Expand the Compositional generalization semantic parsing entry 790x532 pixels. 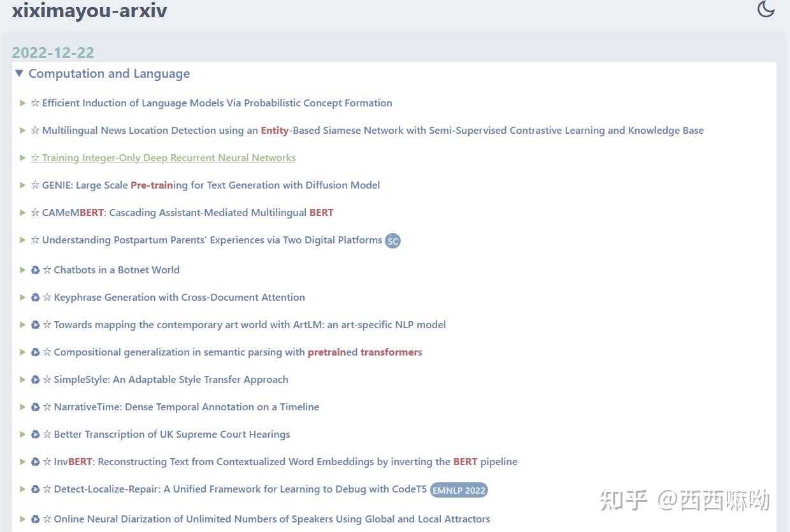tap(23, 352)
